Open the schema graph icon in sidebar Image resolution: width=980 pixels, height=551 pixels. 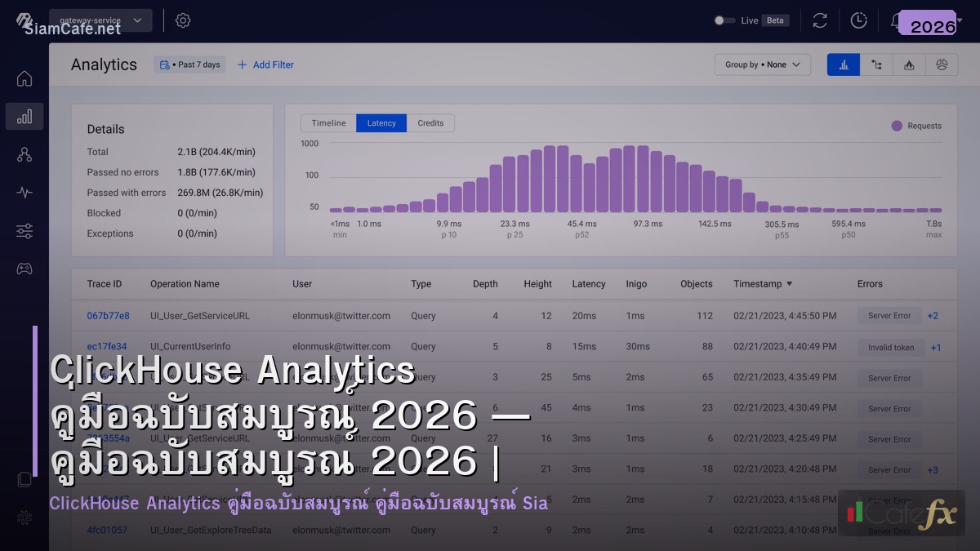pos(24,154)
